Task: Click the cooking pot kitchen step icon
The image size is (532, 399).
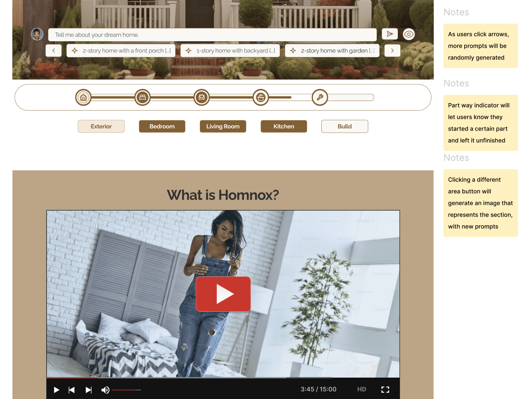Action: pyautogui.click(x=261, y=98)
